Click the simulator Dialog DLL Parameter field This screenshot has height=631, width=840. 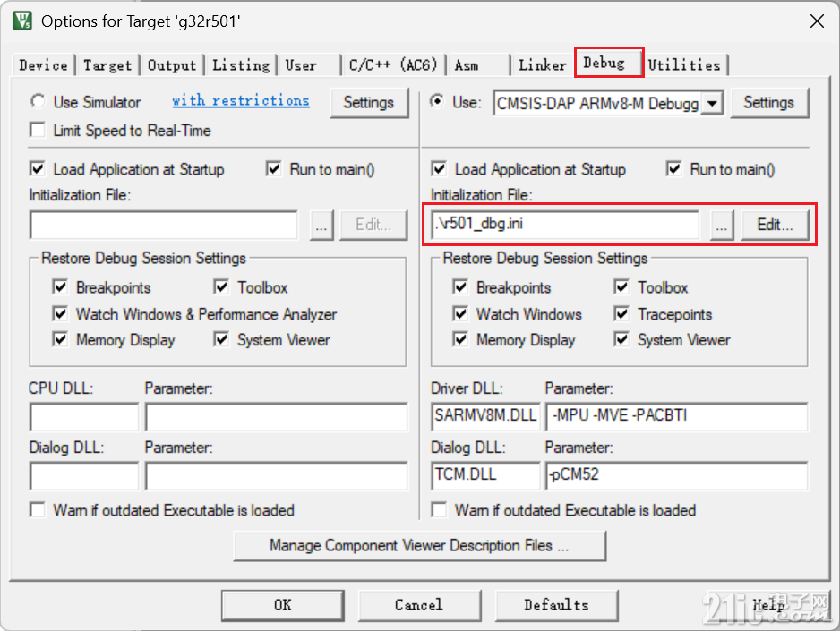click(276, 476)
